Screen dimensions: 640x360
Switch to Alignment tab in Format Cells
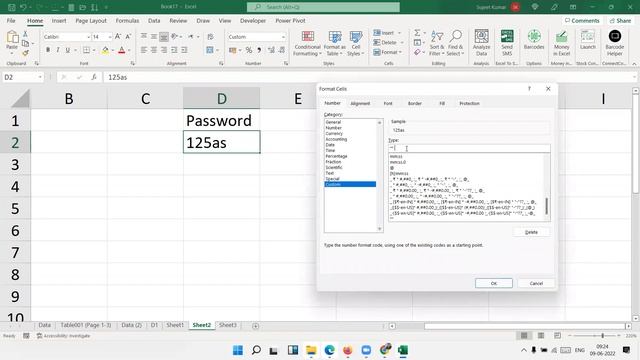click(360, 103)
